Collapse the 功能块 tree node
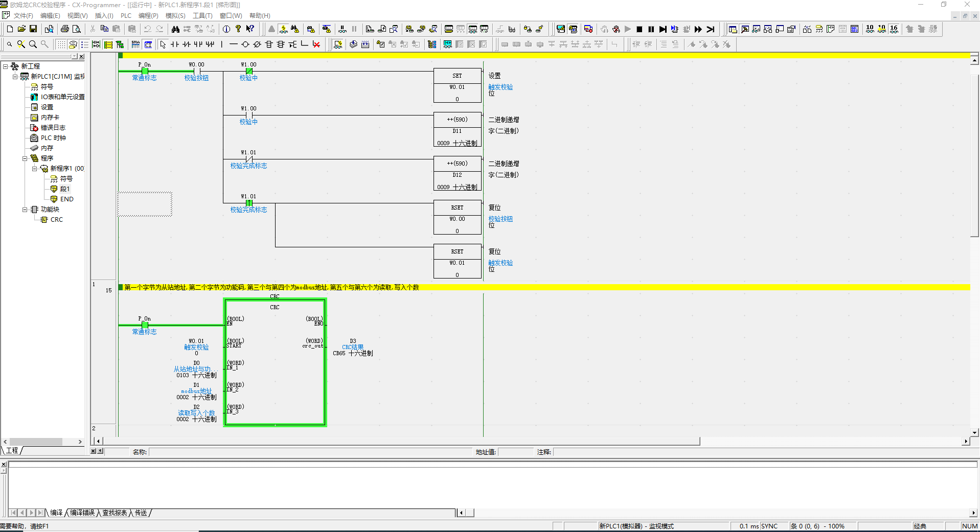The image size is (980, 532). pyautogui.click(x=25, y=210)
